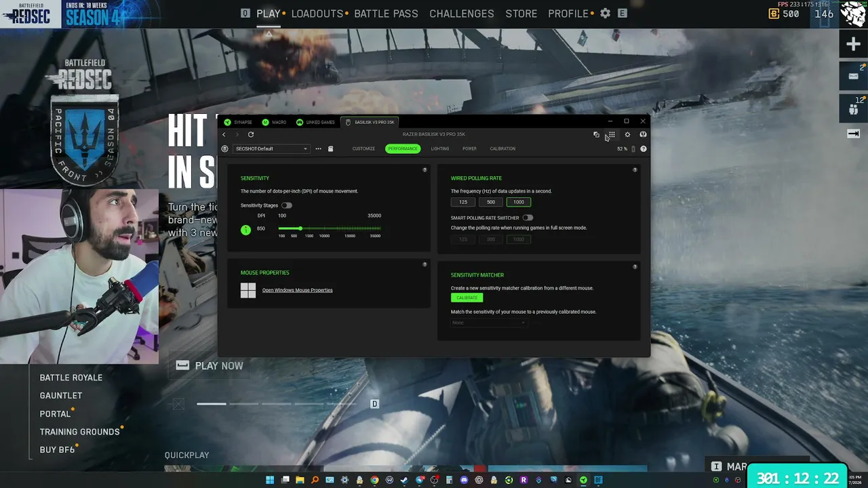Click the profile icon left of SECSHOT-Default
The height and width of the screenshot is (488, 868).
tap(225, 148)
